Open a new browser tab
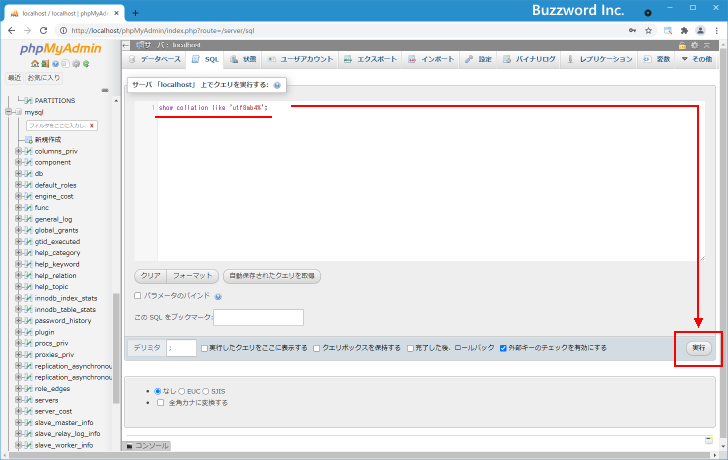The image size is (728, 460). pyautogui.click(x=135, y=13)
